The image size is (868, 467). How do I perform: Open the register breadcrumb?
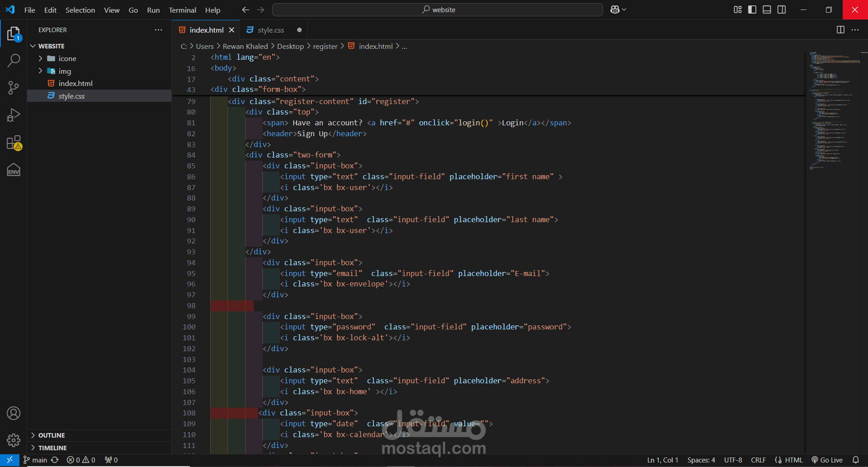click(x=325, y=46)
